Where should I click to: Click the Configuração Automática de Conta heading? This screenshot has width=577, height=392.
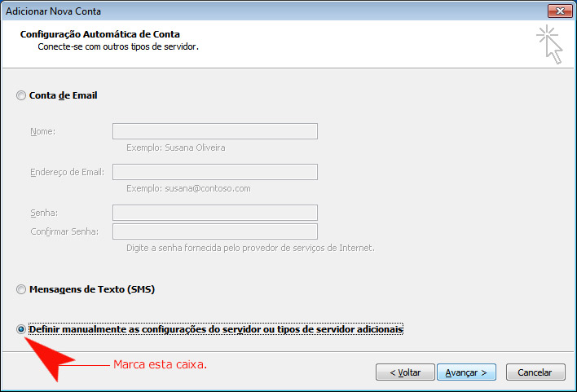tap(100, 34)
